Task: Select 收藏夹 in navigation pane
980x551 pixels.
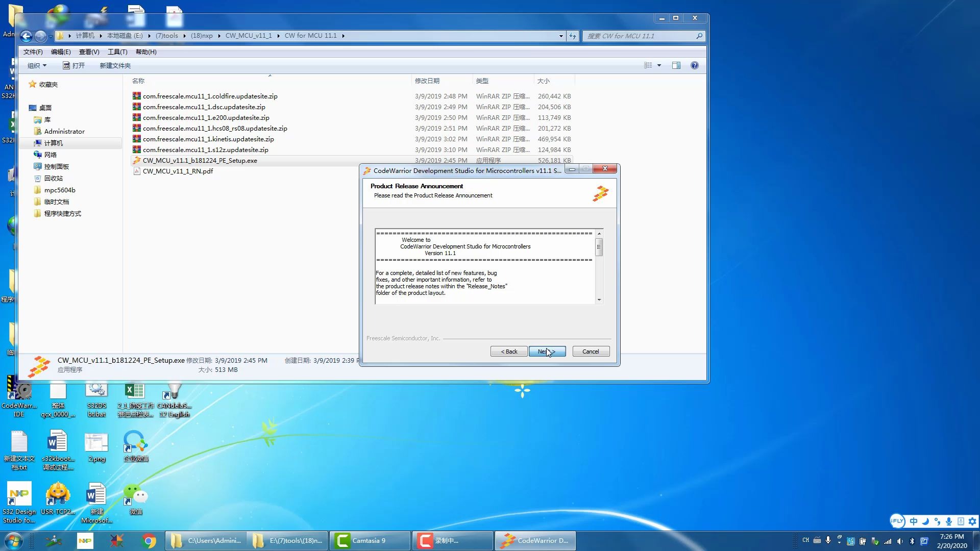Action: pos(48,85)
